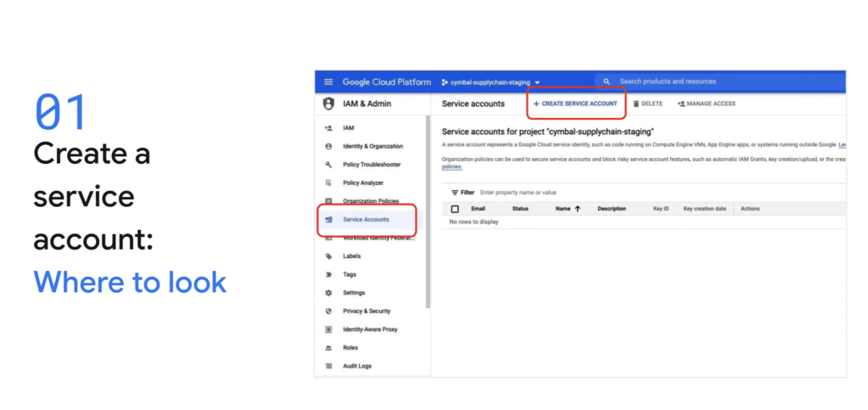
Task: Click the No rows to display text
Action: (x=473, y=222)
